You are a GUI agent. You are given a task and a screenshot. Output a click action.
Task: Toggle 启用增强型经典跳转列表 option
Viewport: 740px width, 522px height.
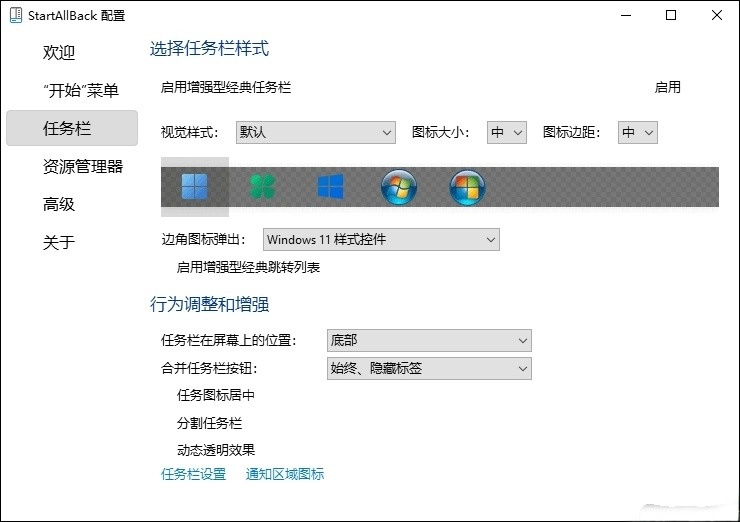(x=248, y=268)
